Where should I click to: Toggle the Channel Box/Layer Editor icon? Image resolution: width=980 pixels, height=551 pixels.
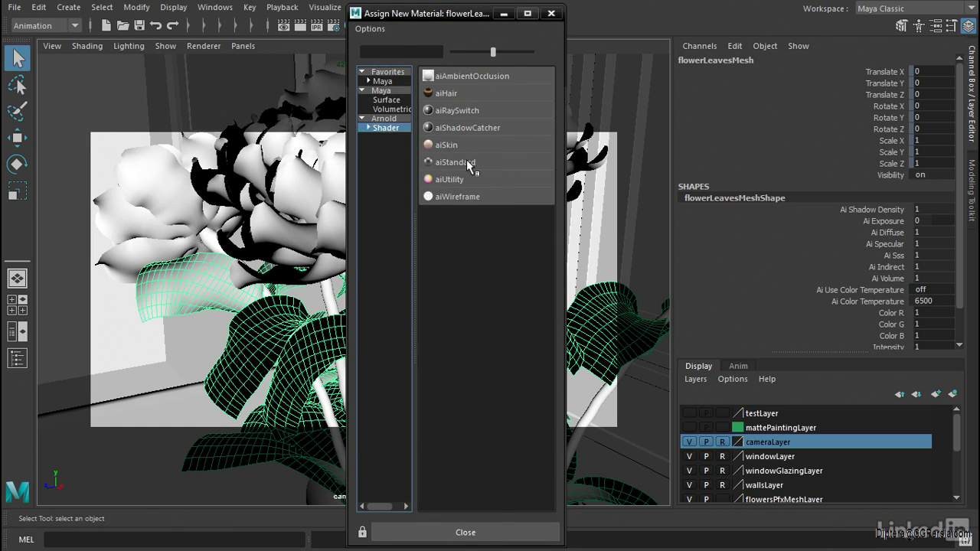pos(969,25)
